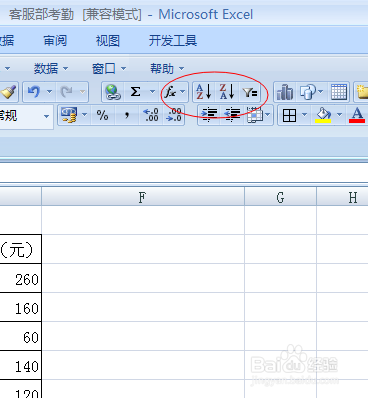Select column H header

pos(342,198)
